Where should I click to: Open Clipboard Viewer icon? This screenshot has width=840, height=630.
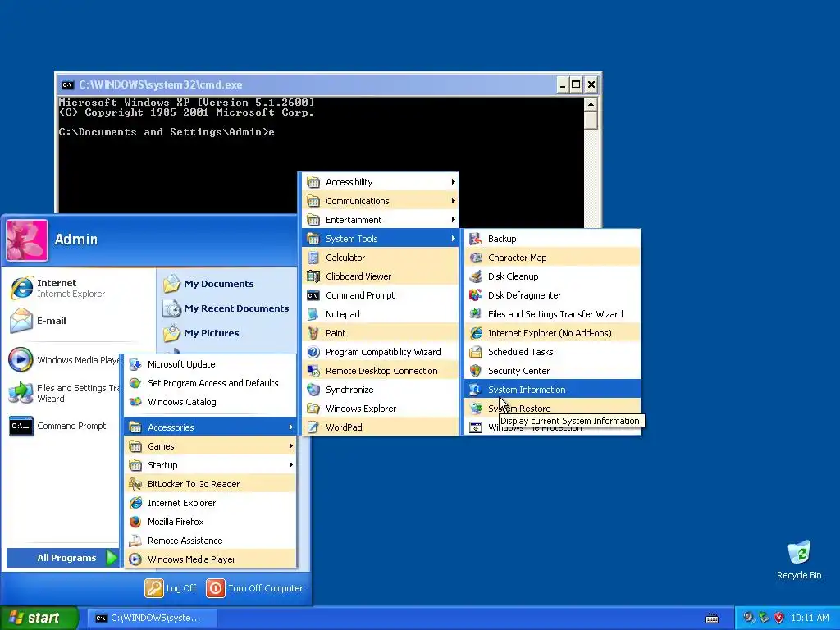[313, 276]
